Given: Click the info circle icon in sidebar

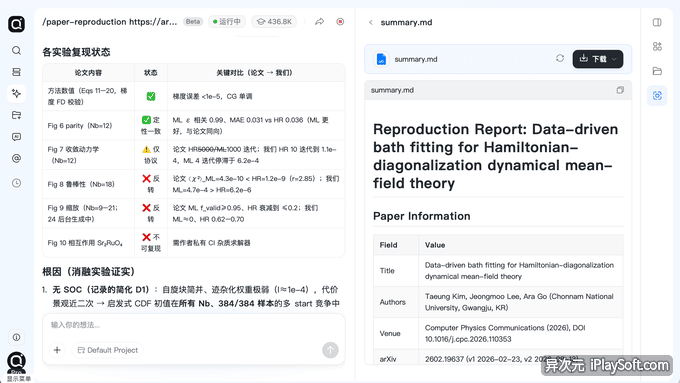Looking at the screenshot, I should click(16, 337).
